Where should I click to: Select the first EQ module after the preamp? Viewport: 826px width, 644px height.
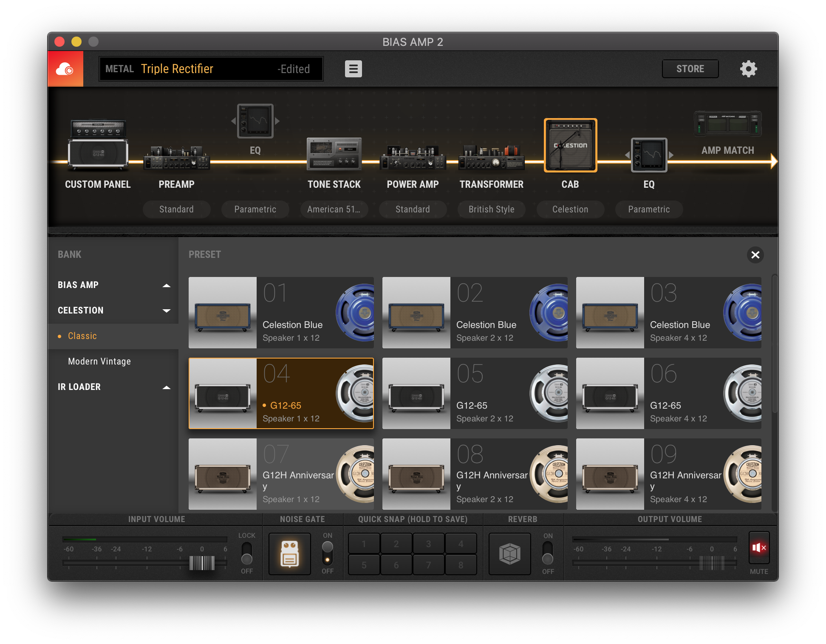click(x=255, y=121)
